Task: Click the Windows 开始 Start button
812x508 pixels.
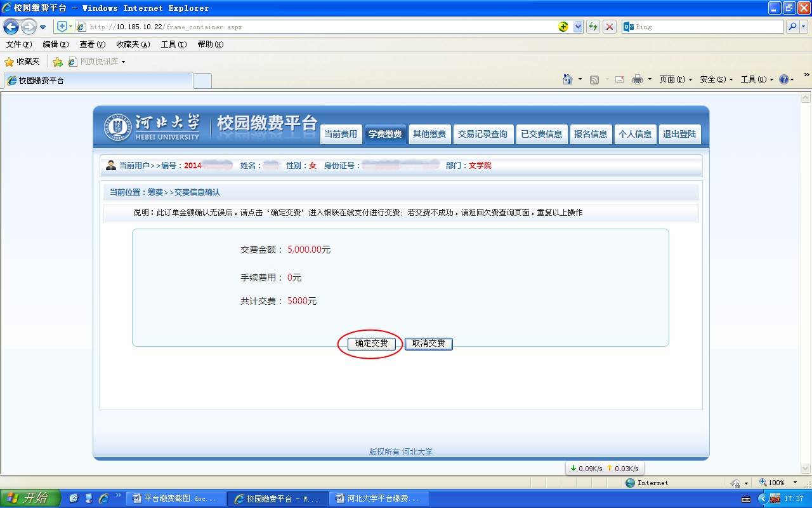Action: [30, 498]
